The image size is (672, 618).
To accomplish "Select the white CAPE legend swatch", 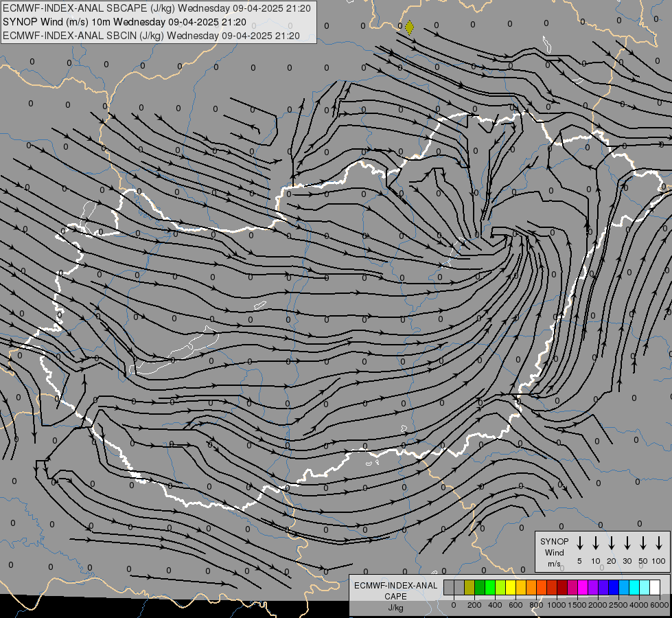I will click(656, 587).
